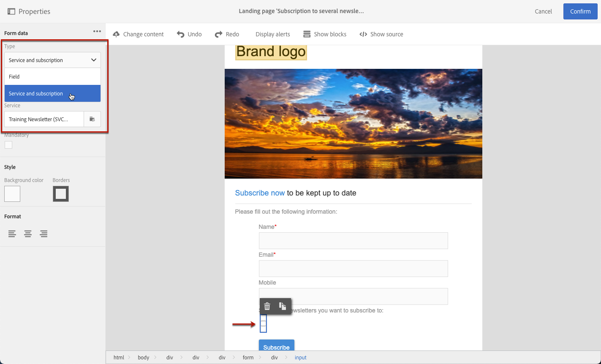The image size is (601, 364).
Task: Click Display alerts in toolbar
Action: pyautogui.click(x=272, y=34)
